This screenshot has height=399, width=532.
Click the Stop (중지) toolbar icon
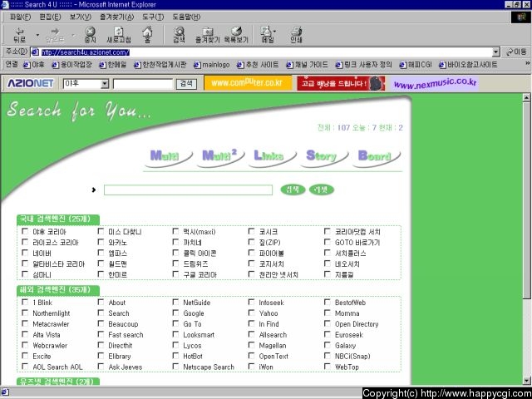coord(90,35)
